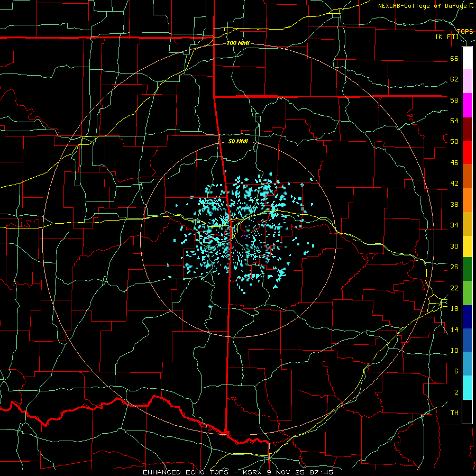Click the dark green legend swatch
The width and height of the screenshot is (476, 476).
(x=467, y=269)
